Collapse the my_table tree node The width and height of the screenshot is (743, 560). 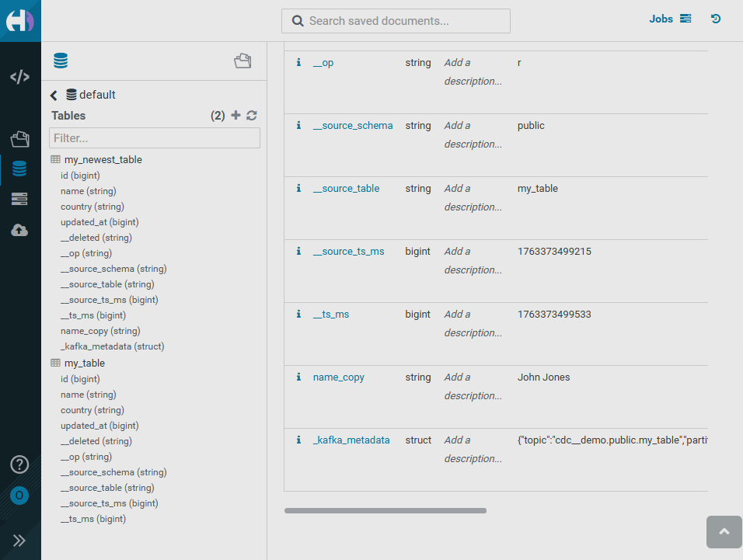[55, 363]
